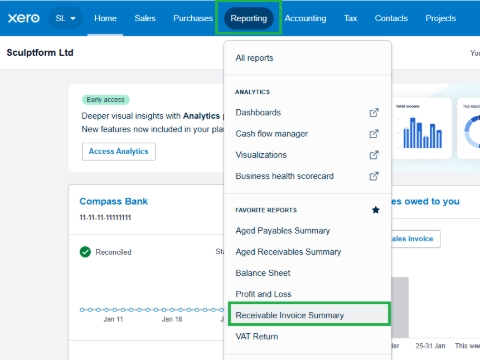Viewport: 480px width, 360px height.
Task: Go to the Home tab
Action: (x=105, y=18)
